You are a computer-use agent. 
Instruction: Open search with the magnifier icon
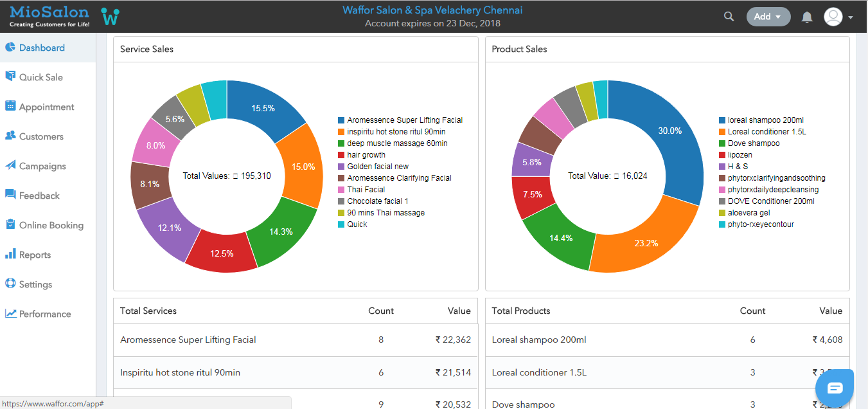click(729, 17)
